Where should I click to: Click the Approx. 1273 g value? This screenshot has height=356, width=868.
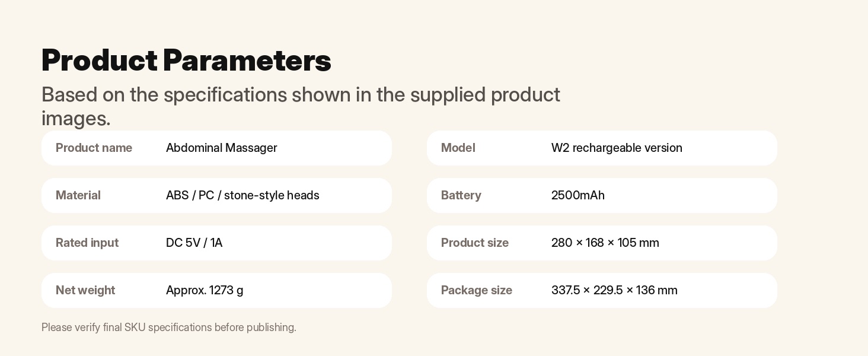[x=205, y=290]
